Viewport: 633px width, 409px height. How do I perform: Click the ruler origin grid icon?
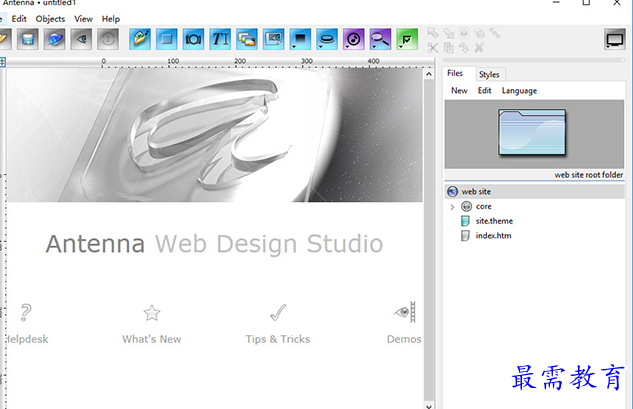(2, 62)
